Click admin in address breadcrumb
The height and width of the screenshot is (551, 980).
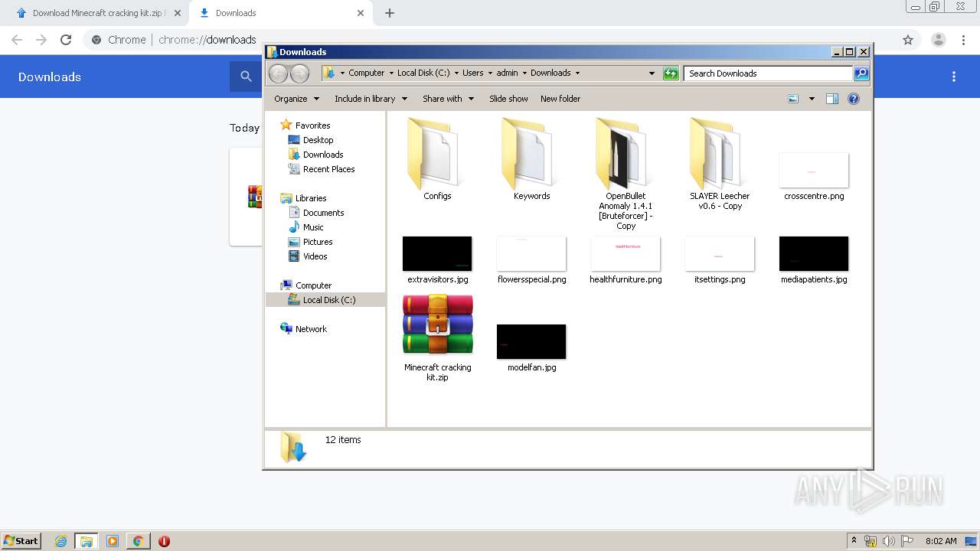(x=507, y=73)
